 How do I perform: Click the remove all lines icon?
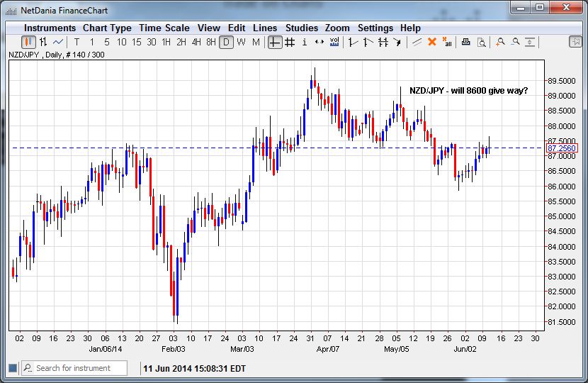click(446, 42)
